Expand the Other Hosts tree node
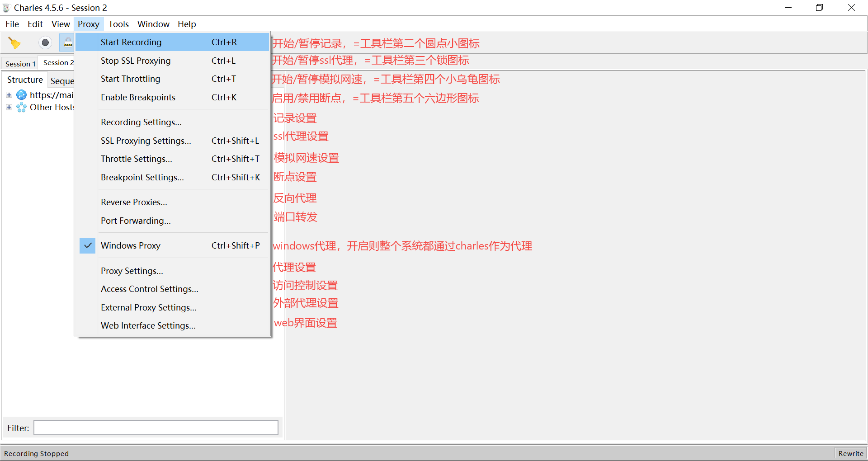Viewport: 868px width, 461px height. coord(9,108)
